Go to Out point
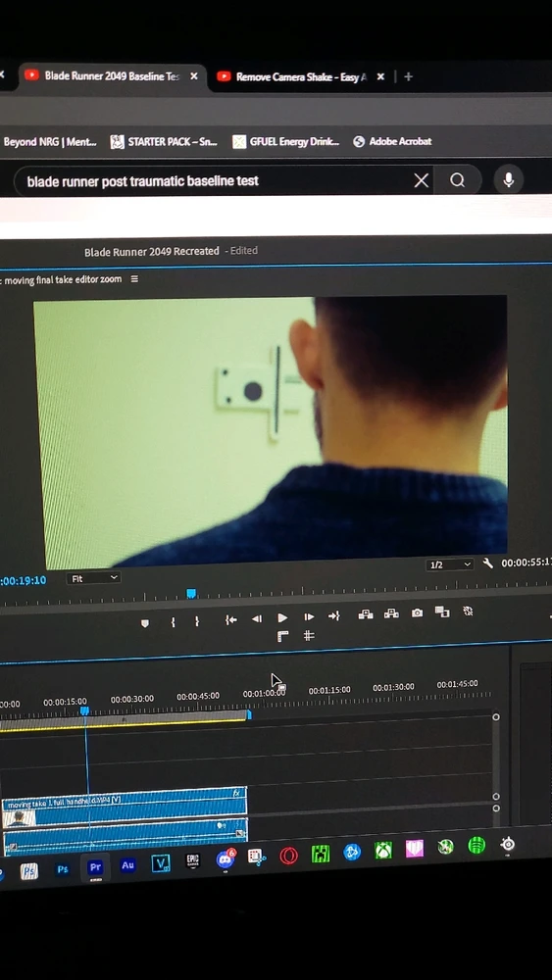Viewport: 552px width, 980px height. pyautogui.click(x=333, y=616)
